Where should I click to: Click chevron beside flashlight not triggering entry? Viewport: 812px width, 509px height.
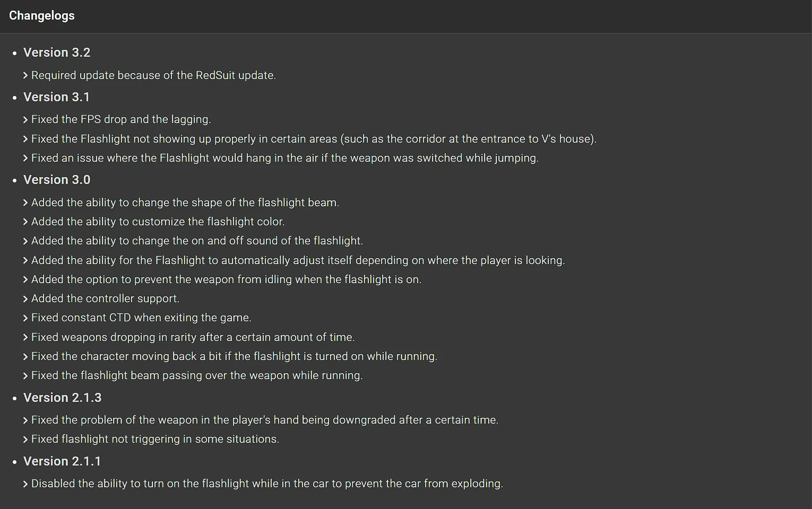click(x=25, y=440)
